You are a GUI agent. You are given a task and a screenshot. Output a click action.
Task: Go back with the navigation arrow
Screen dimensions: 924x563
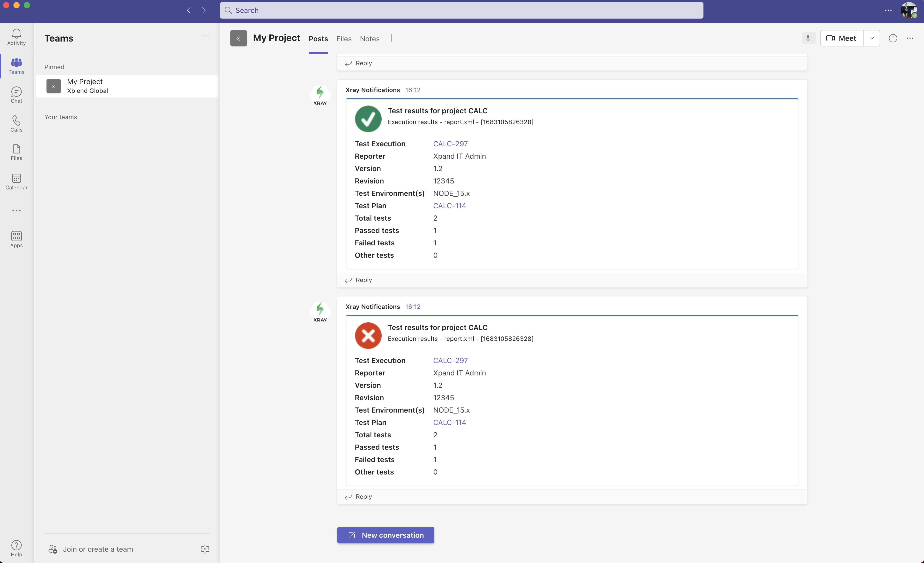click(x=189, y=11)
